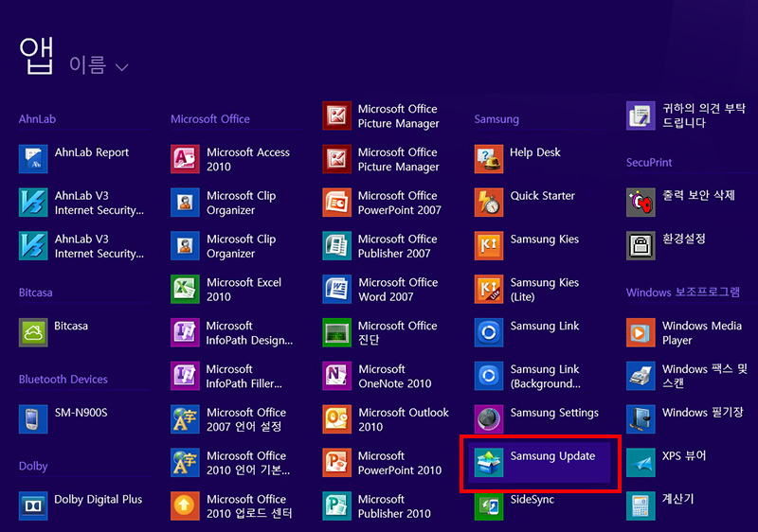Image resolution: width=758 pixels, height=532 pixels.
Task: Open Samsung Link (Background...)
Action: pos(528,376)
